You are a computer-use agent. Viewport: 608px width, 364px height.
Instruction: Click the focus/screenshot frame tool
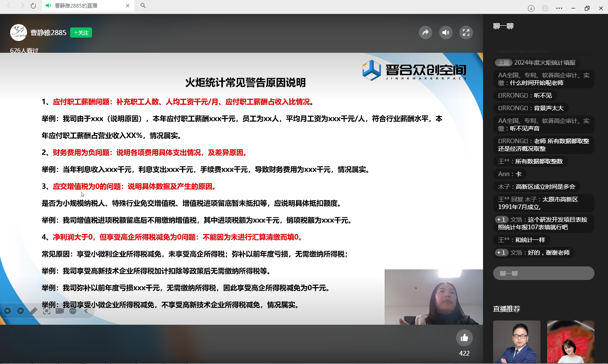pos(47,311)
